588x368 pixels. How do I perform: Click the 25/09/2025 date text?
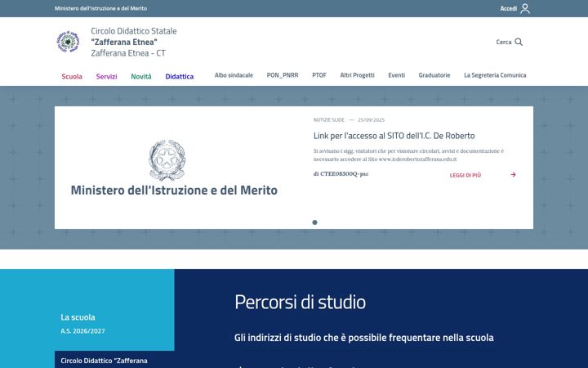[x=371, y=119]
